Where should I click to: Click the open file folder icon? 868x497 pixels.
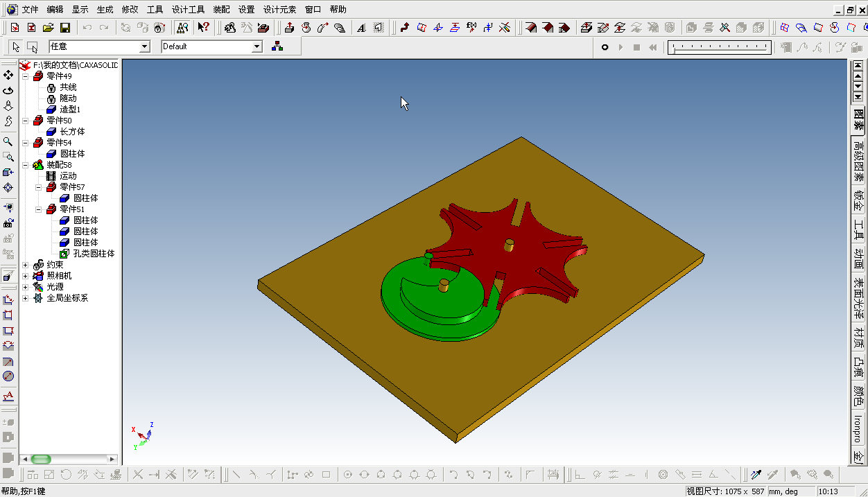coord(48,28)
